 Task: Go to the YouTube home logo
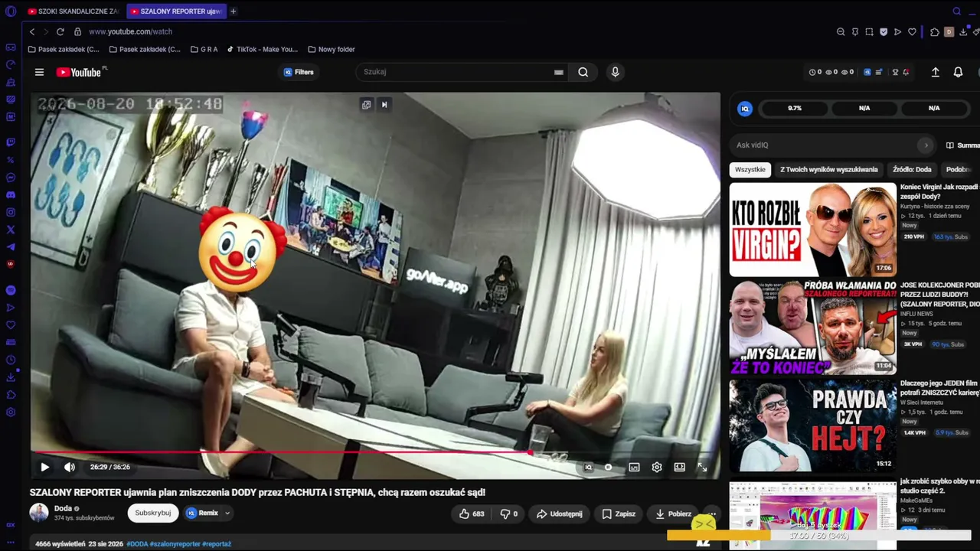(79, 72)
